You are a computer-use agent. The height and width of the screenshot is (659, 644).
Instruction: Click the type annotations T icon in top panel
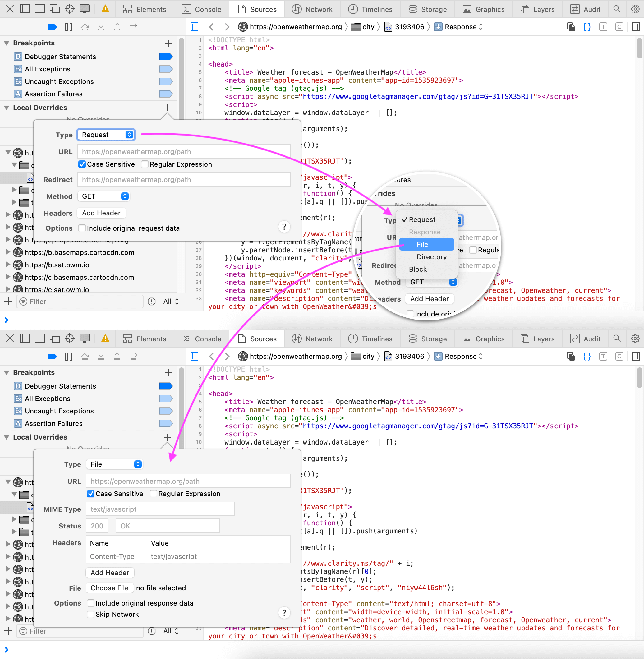point(603,27)
